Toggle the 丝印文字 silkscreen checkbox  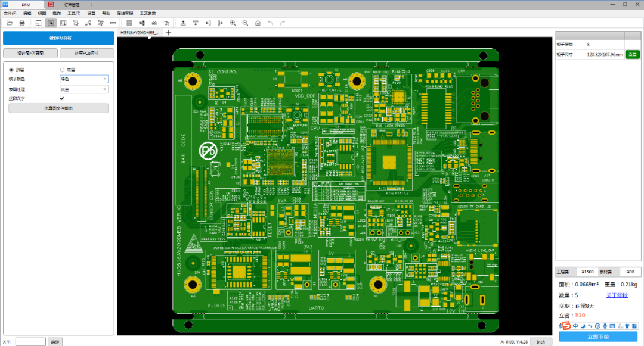click(62, 98)
